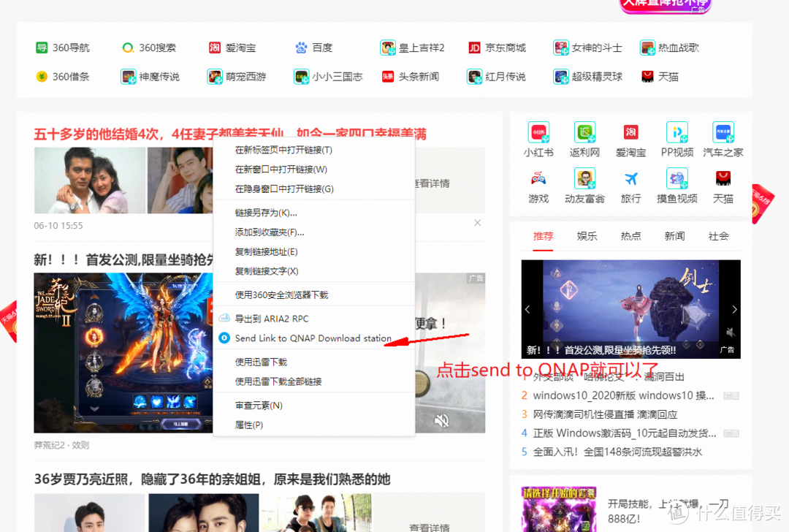Open the 皇上吉祥2 game icon

pyautogui.click(x=387, y=47)
